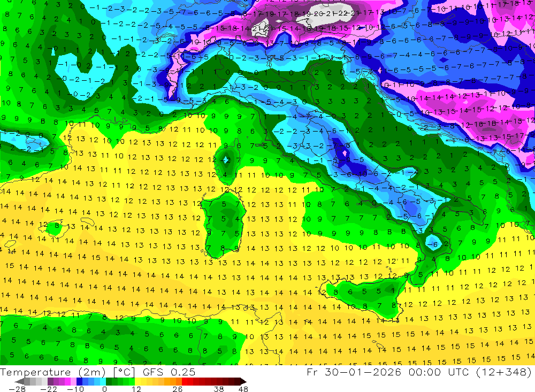Click the '[°C]' unit label

[124, 372]
